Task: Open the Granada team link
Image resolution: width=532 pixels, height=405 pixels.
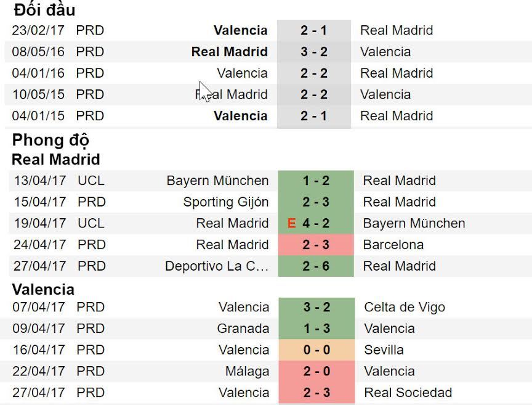Action: tap(243, 329)
